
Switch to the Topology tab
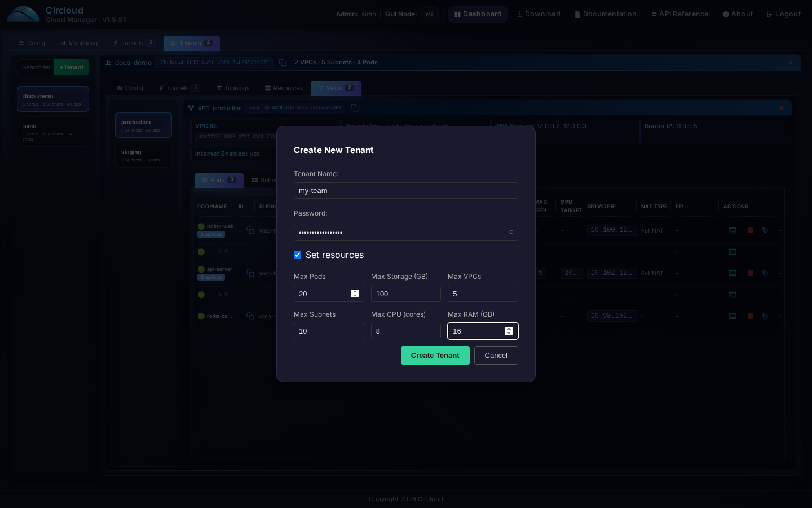click(232, 88)
